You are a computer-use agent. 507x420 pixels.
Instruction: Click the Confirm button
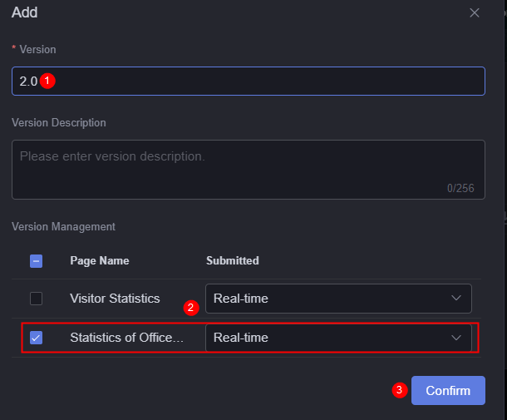pyautogui.click(x=448, y=391)
